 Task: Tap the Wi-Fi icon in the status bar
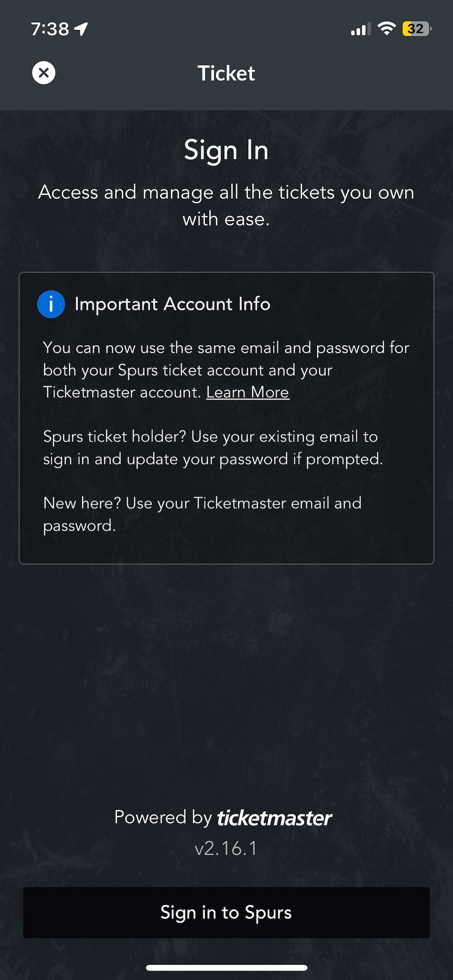pyautogui.click(x=386, y=29)
